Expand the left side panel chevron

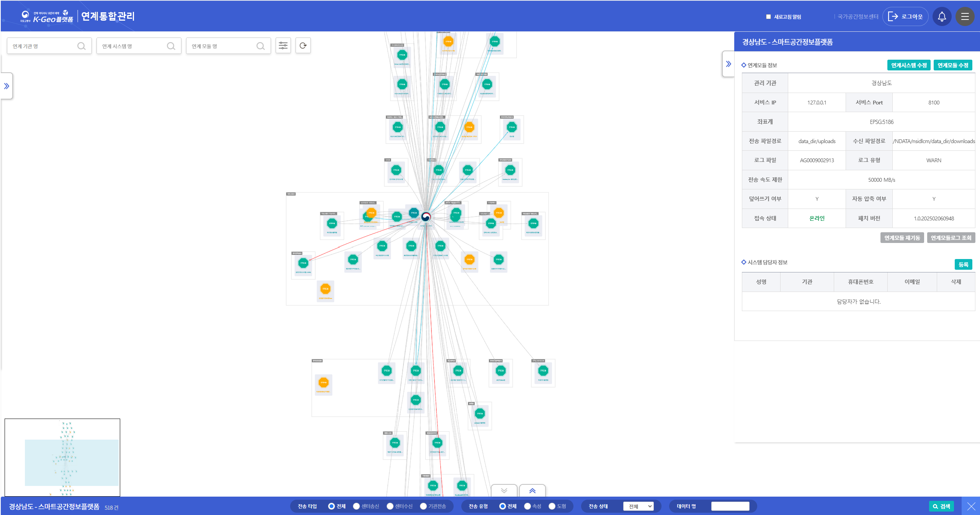pyautogui.click(x=7, y=86)
